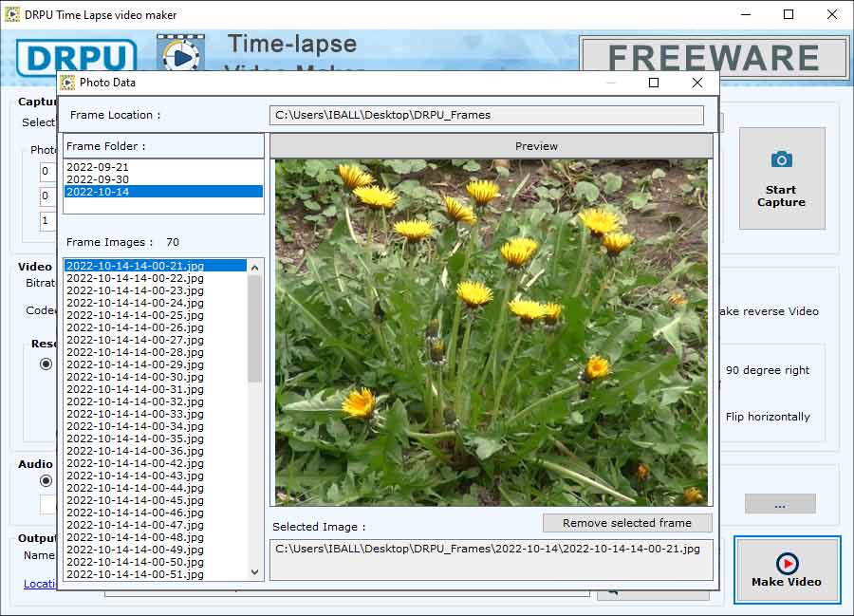Select frame 2022-10-14-14-00-49.jpg

coord(156,550)
